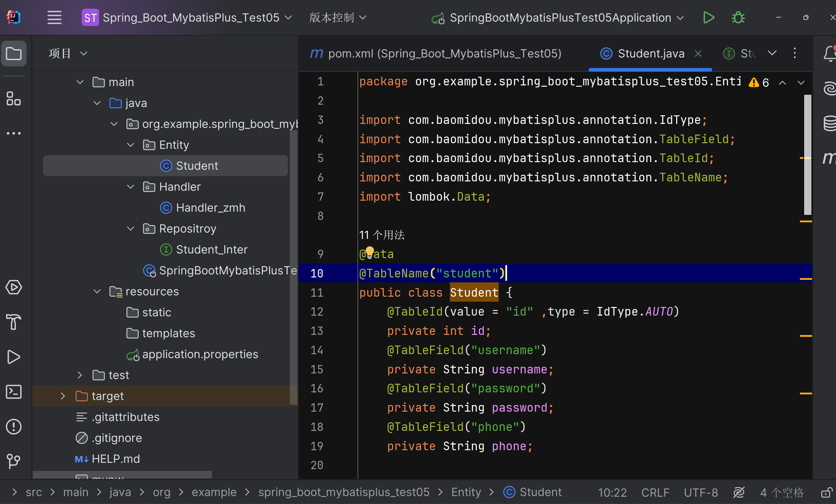Screen dimensions: 836x504
Task: Click the CRLF line separator button
Action: (x=655, y=492)
